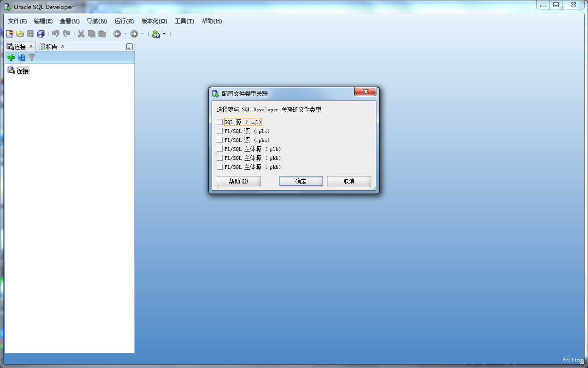The width and height of the screenshot is (588, 368).
Task: Close the 报告 tab
Action: (x=62, y=46)
